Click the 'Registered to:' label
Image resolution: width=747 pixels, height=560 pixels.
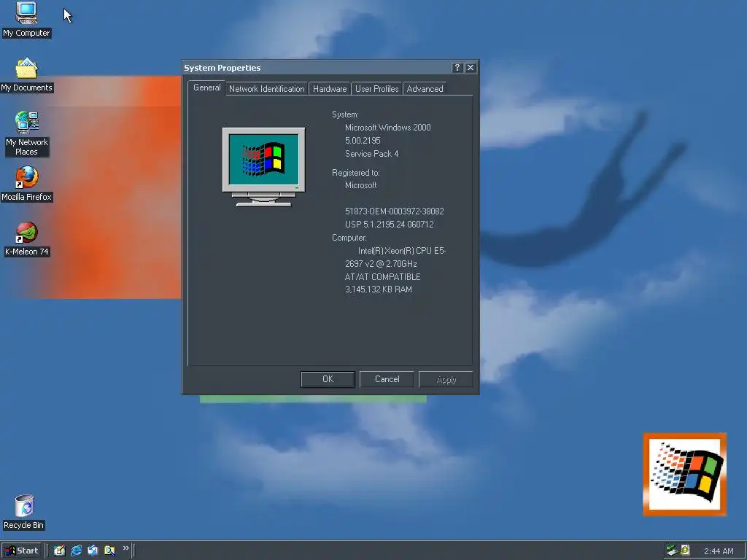(356, 173)
